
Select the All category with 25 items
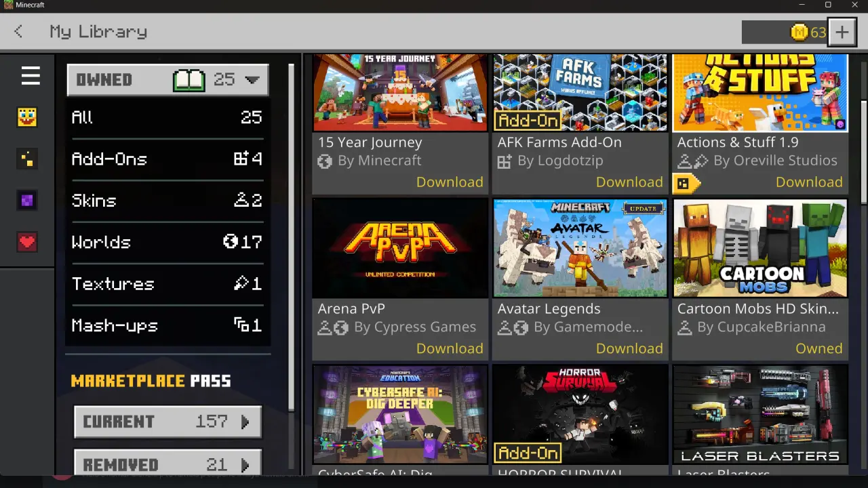(167, 117)
